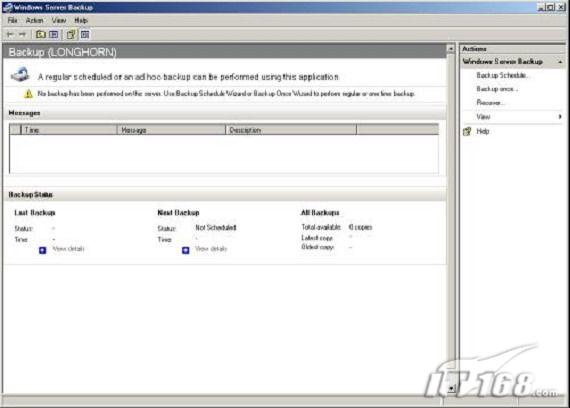Open the Help menu in menu bar
This screenshot has height=408, width=570.
coord(81,20)
